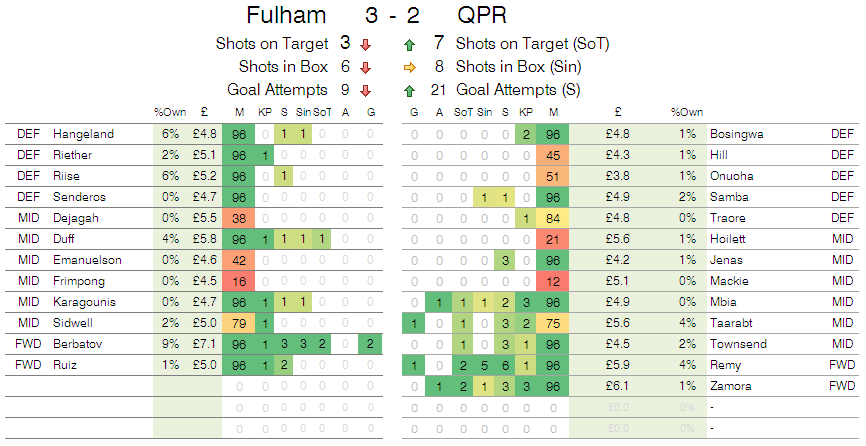This screenshot has width=866, height=446.
Task: Select Berbatov player name
Action: pos(77,344)
